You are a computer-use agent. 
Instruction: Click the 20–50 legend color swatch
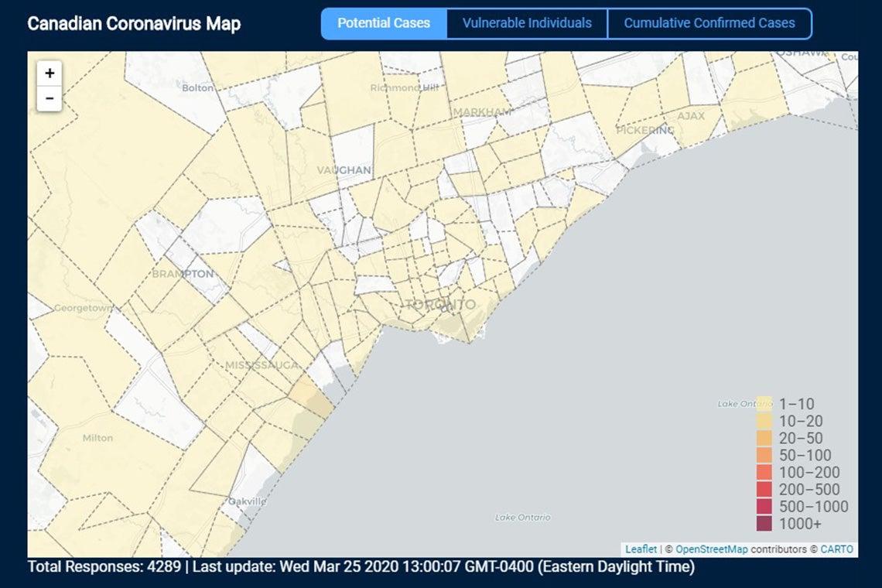[x=764, y=439]
